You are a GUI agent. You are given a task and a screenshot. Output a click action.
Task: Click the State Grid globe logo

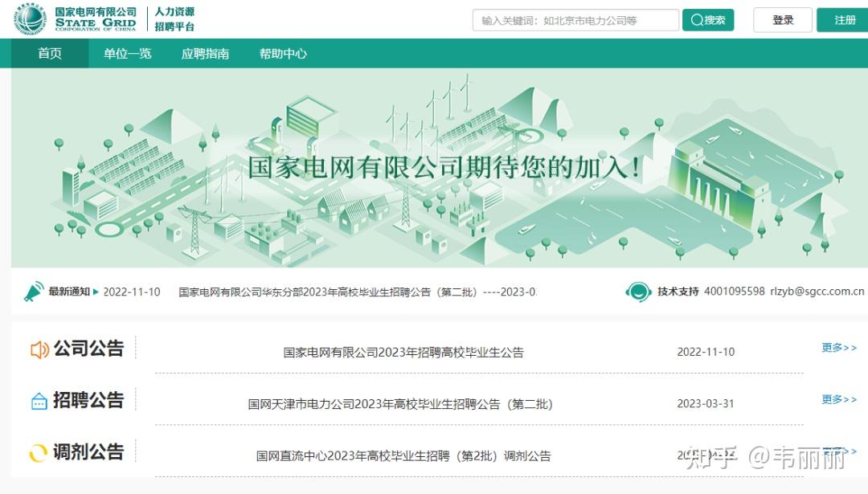[31, 18]
